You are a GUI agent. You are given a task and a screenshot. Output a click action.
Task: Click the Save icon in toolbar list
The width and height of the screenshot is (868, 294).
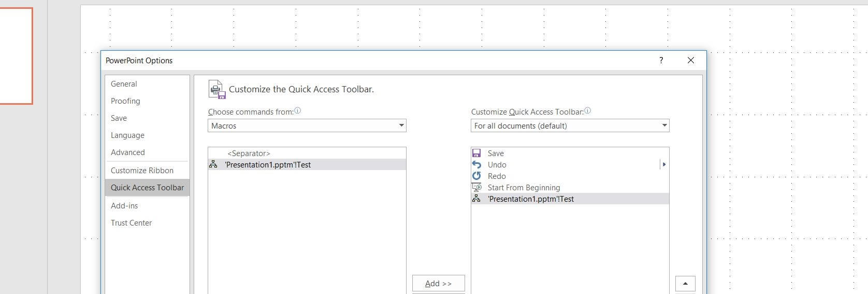[x=476, y=153]
